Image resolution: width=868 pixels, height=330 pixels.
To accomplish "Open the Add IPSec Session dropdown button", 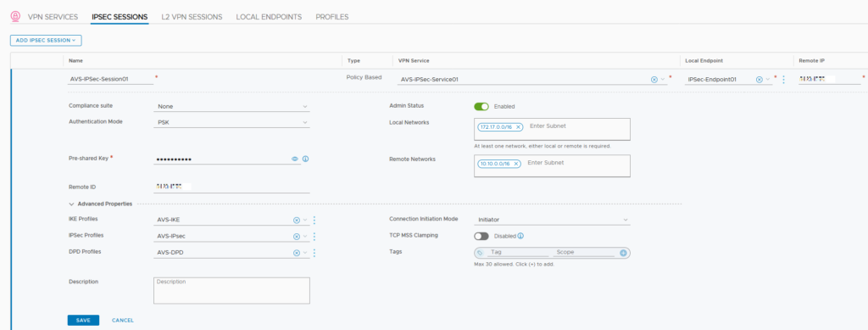I will pos(46,41).
